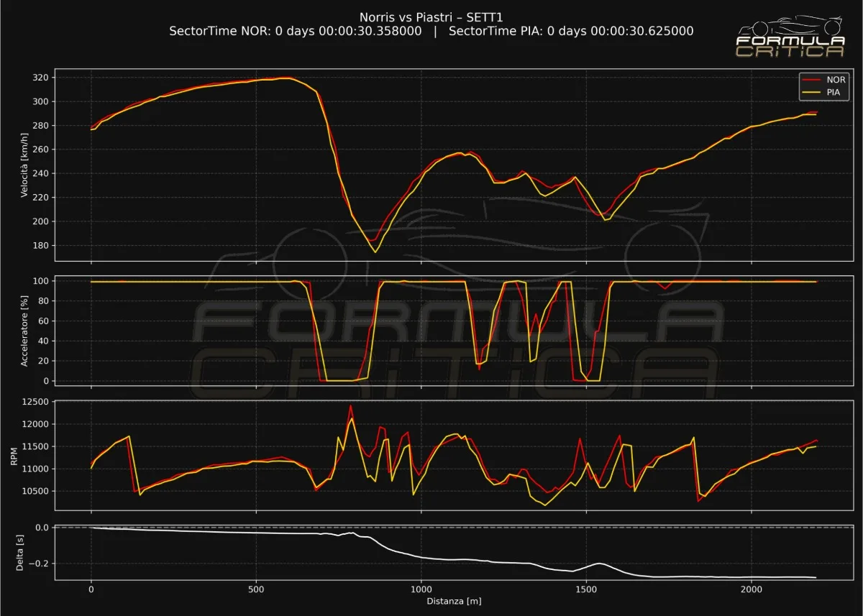863x616 pixels.
Task: Select the SectorTime NOR value text
Action: click(296, 31)
